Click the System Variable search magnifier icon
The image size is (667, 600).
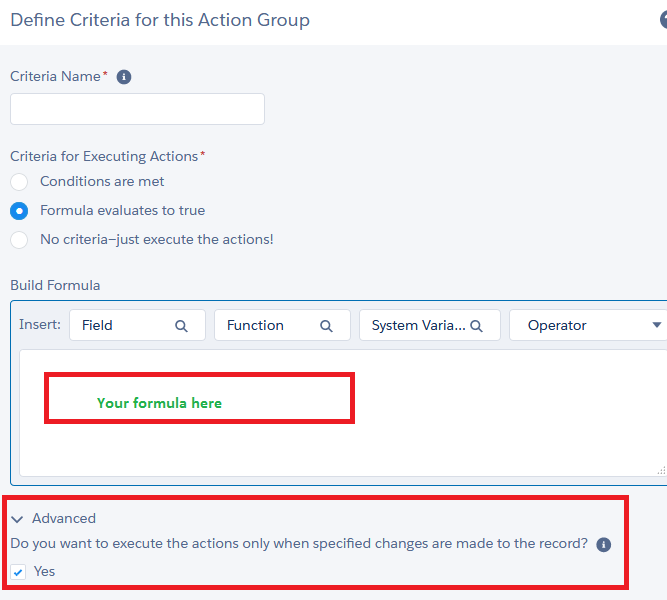pos(477,326)
